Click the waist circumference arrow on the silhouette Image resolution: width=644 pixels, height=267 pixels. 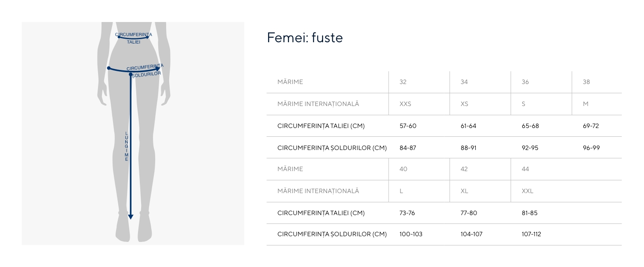click(x=134, y=38)
